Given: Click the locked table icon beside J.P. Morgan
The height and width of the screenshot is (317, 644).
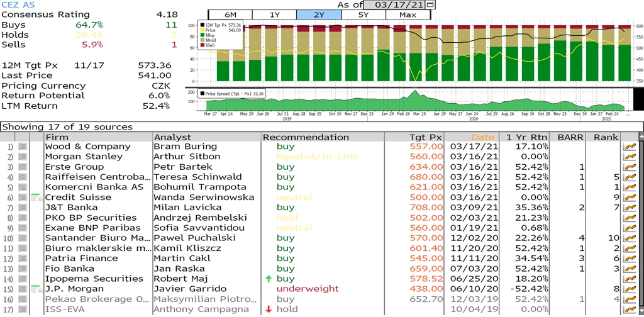Looking at the screenshot, I should pyautogui.click(x=36, y=289).
